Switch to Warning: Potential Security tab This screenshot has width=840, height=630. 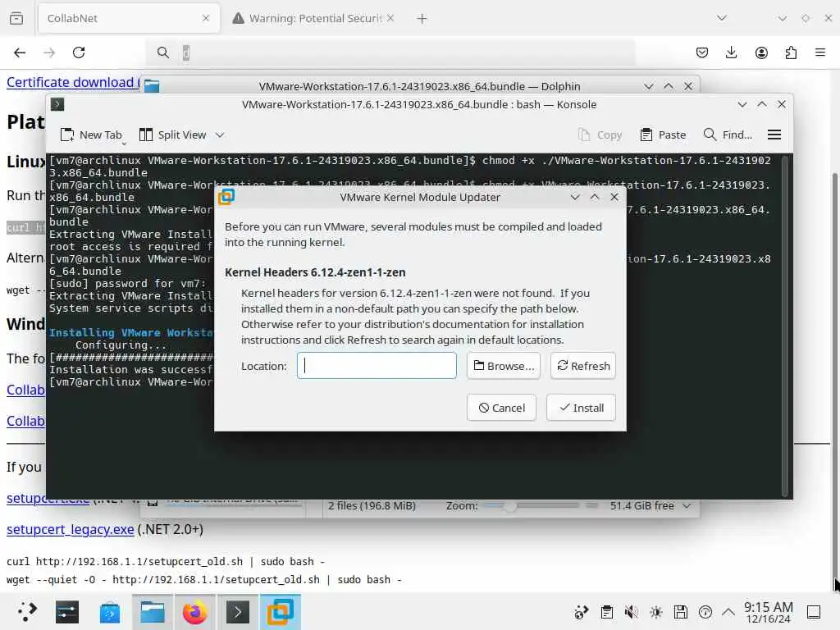[x=314, y=18]
